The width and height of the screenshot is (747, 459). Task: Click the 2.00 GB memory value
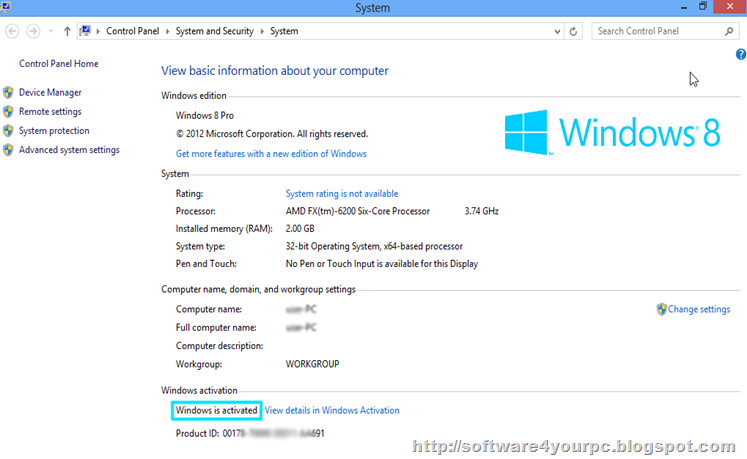coord(300,229)
